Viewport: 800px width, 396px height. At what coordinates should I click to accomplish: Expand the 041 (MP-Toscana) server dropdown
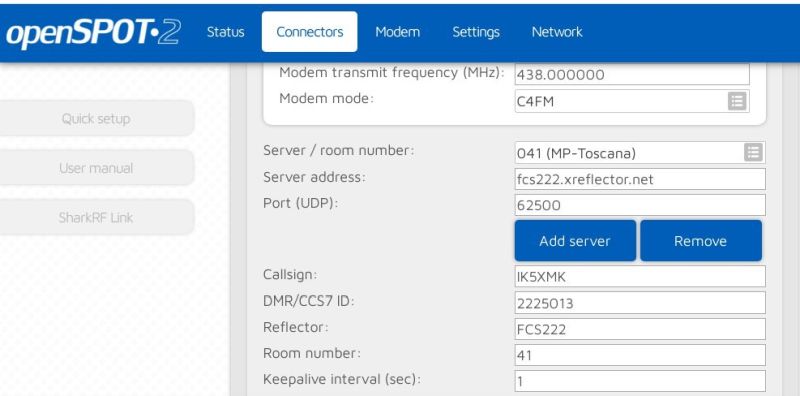point(640,153)
